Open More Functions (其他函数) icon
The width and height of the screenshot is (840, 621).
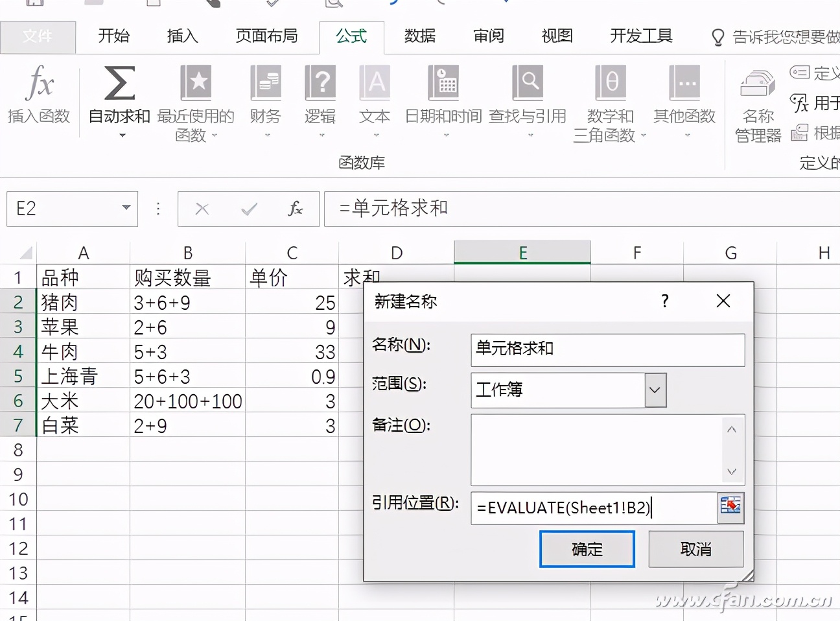pos(684,83)
